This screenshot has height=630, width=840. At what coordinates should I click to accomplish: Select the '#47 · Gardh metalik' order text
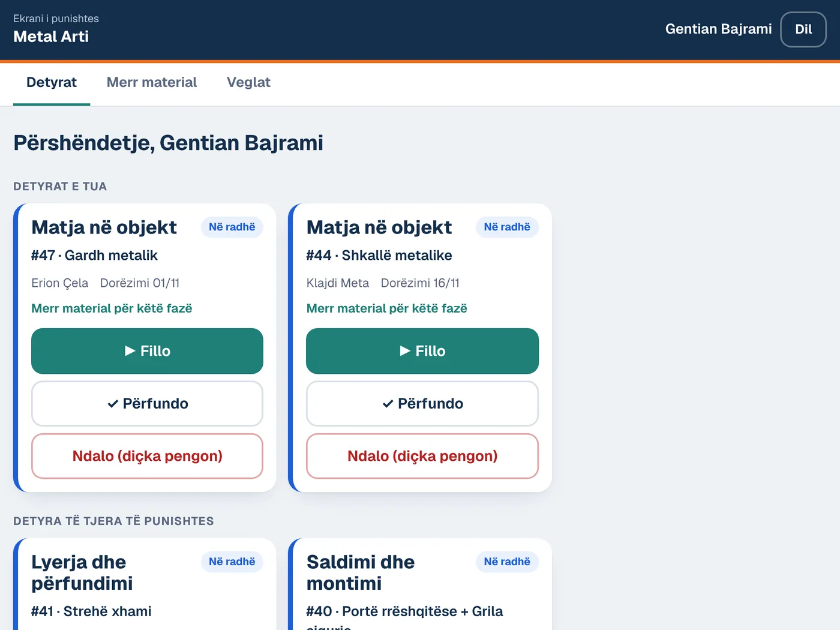(94, 256)
